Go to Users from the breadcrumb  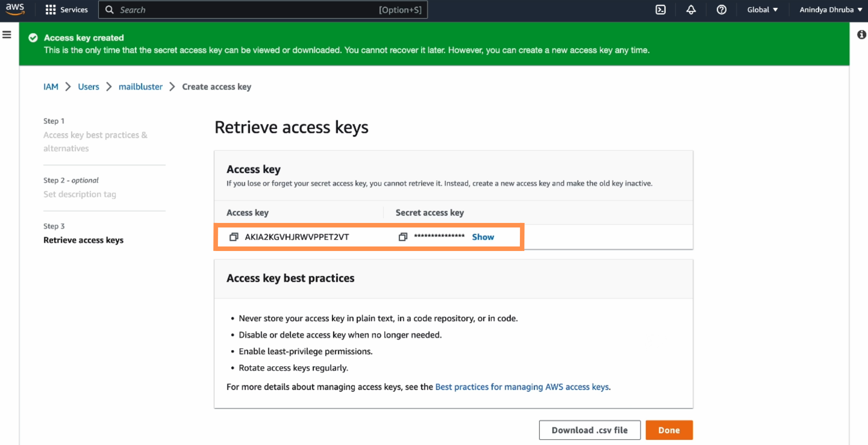click(88, 86)
